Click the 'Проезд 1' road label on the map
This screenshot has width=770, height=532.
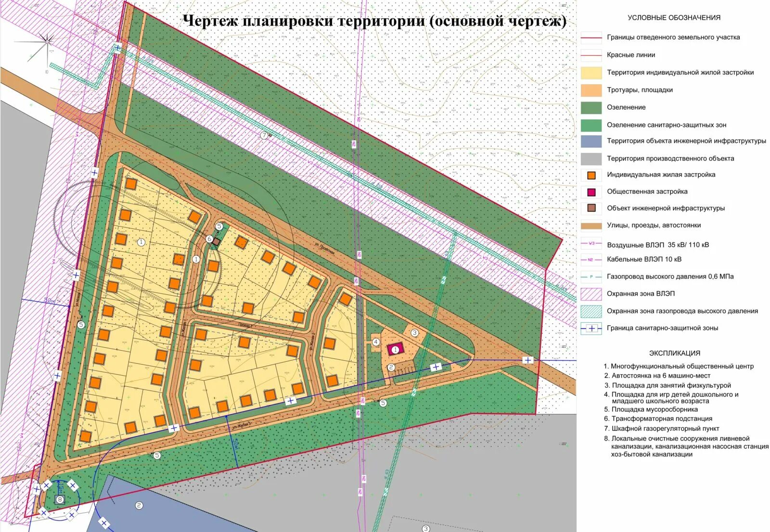point(245,326)
